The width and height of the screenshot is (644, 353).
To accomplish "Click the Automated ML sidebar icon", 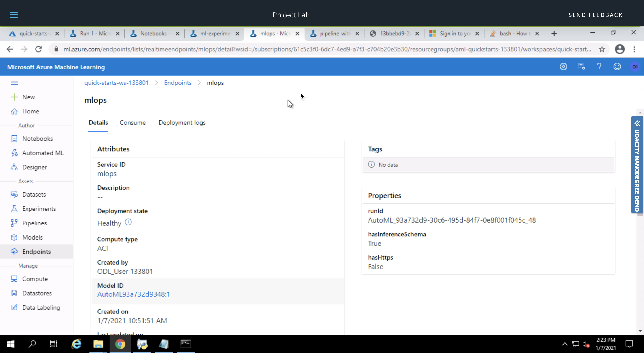I will (x=14, y=153).
